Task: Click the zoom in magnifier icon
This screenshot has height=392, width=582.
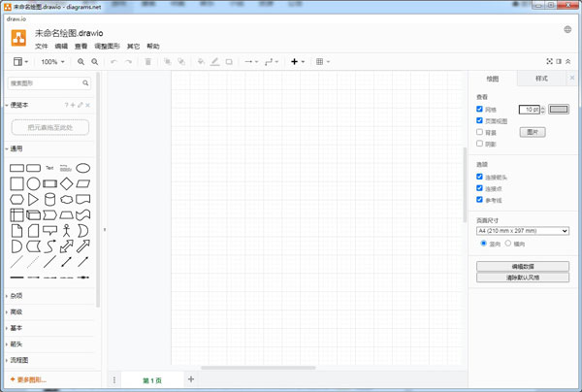Action: coord(81,62)
